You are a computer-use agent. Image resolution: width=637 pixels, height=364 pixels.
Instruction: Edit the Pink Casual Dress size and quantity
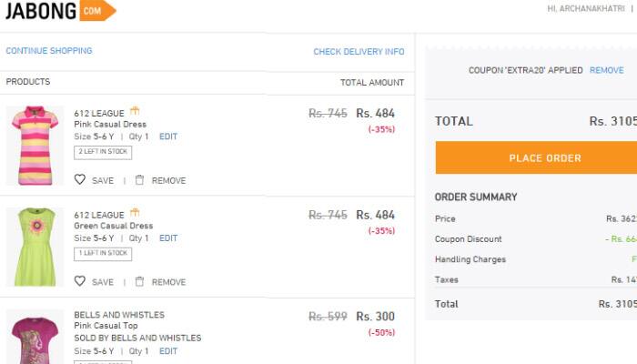(x=168, y=136)
